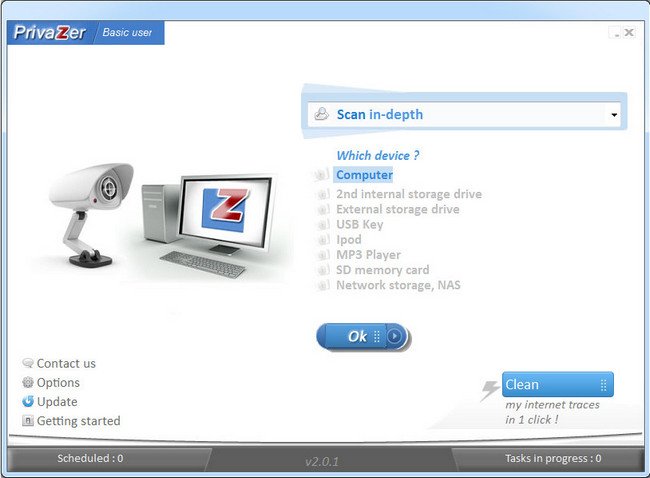Click the lightning bolt icon near Clean

pyautogui.click(x=490, y=391)
